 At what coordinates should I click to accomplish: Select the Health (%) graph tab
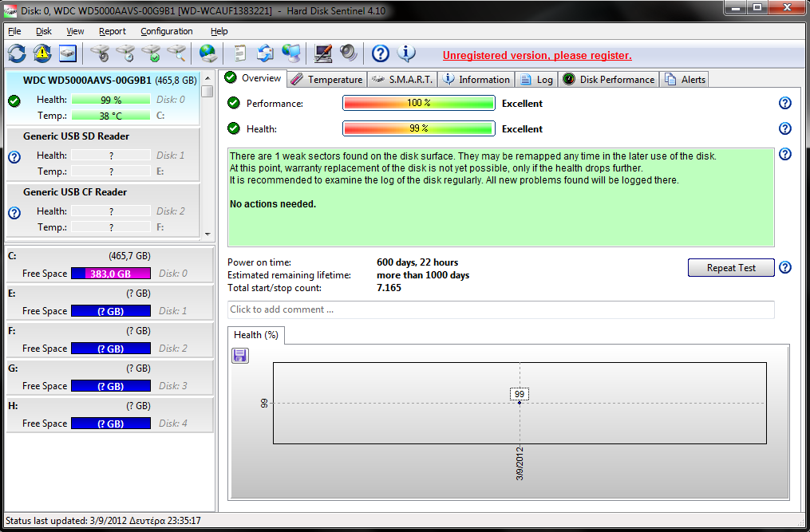(256, 335)
